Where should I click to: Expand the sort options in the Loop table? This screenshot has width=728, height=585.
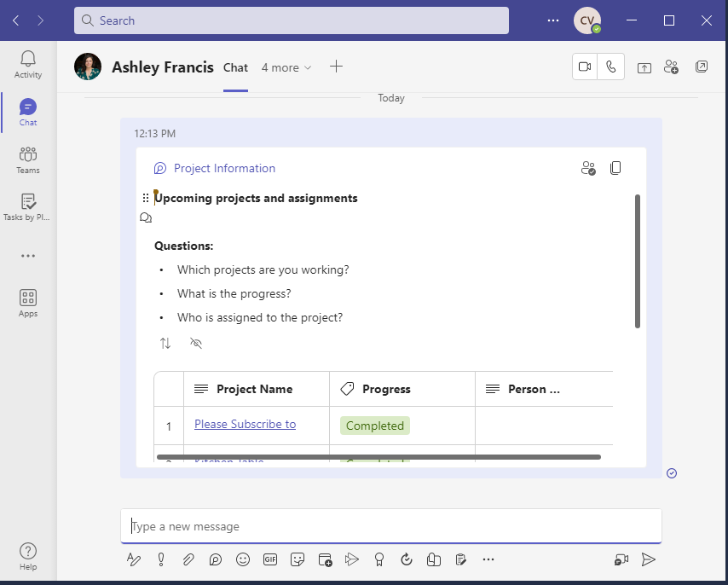tap(165, 343)
